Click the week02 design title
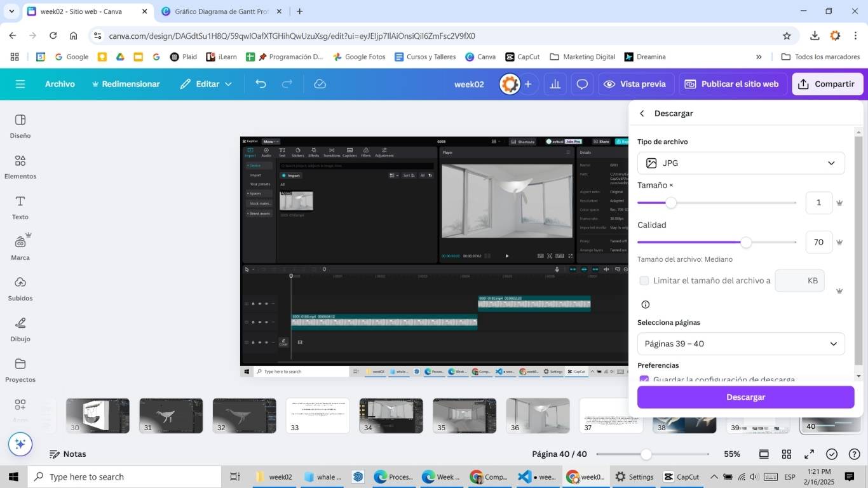 [469, 84]
